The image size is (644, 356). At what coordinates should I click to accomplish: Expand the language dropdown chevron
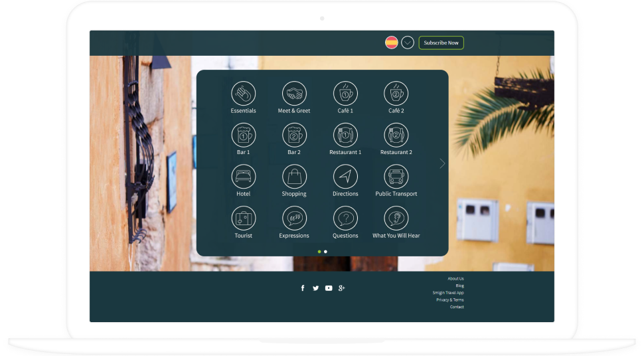(x=408, y=43)
